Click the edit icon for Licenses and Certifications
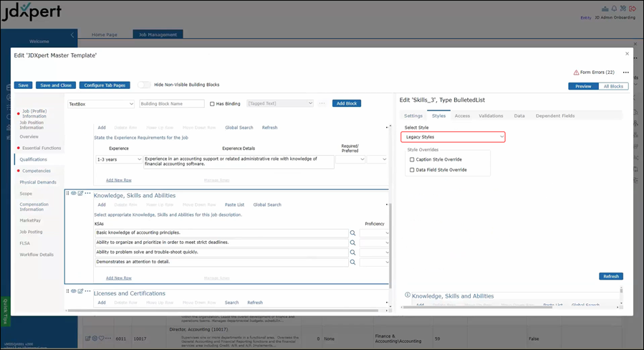Viewport: 644px width, 350px height. tap(80, 291)
